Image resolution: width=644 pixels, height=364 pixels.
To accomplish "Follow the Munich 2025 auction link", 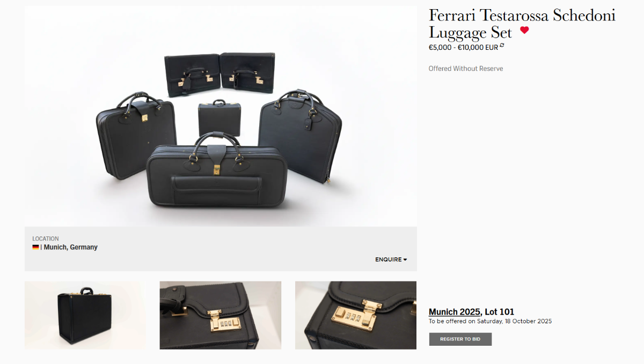I will [x=455, y=312].
